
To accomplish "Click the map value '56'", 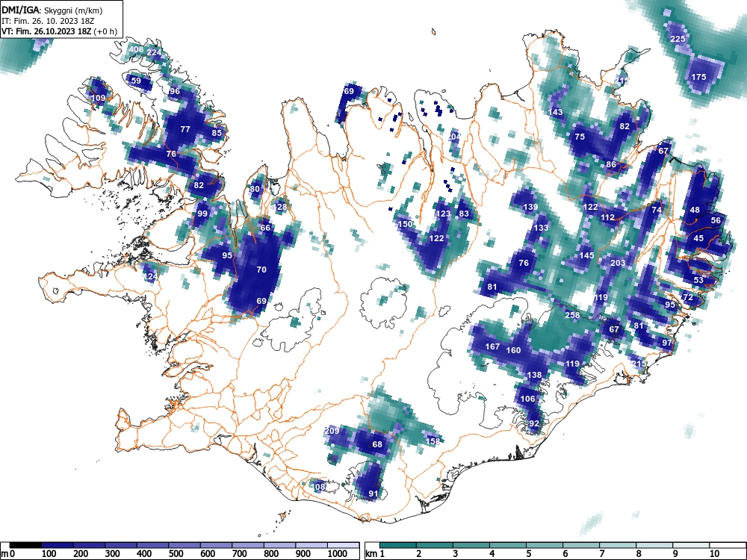I will (x=716, y=220).
